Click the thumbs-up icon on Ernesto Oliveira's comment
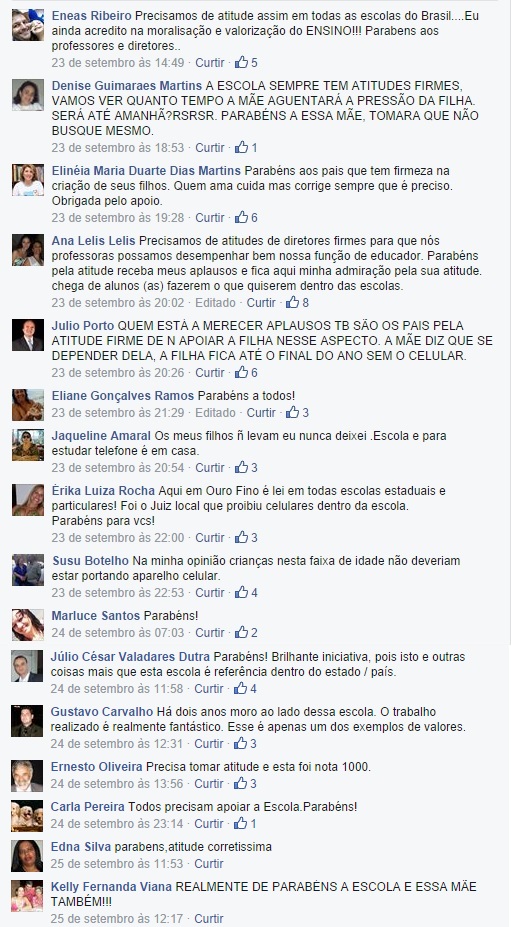This screenshot has width=511, height=927. 240,783
